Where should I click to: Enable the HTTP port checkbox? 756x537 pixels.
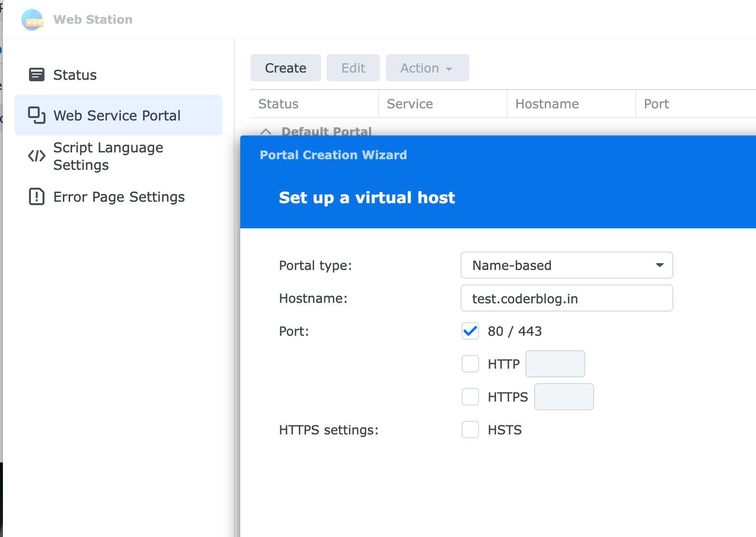coord(470,364)
